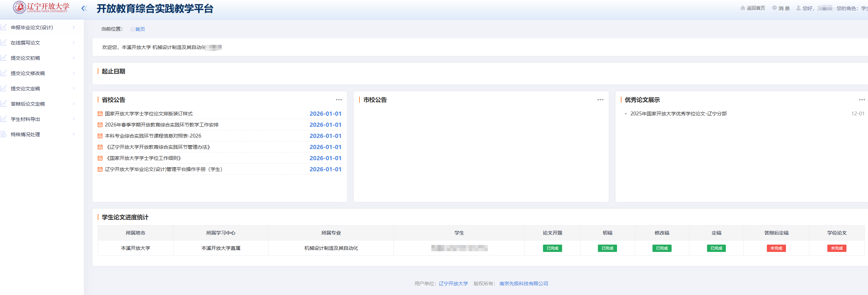Click the chart icon beside 答辩后论文定稿

[x=3, y=104]
